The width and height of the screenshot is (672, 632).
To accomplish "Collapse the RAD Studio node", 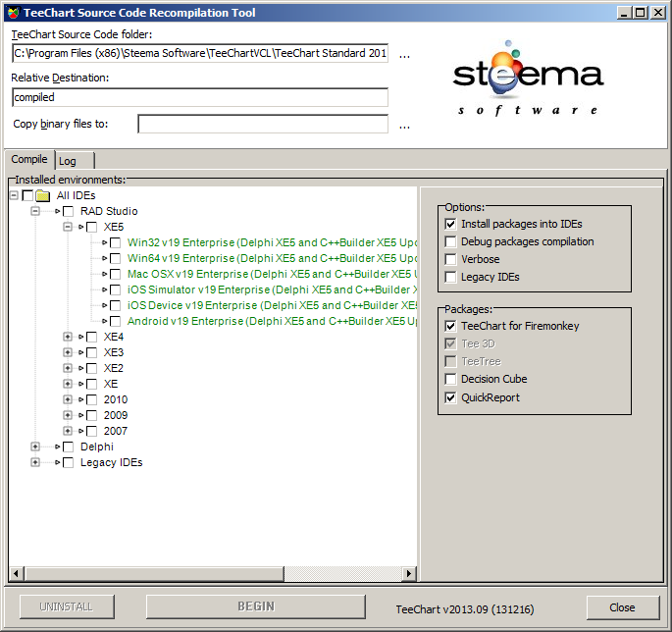I will (x=35, y=211).
